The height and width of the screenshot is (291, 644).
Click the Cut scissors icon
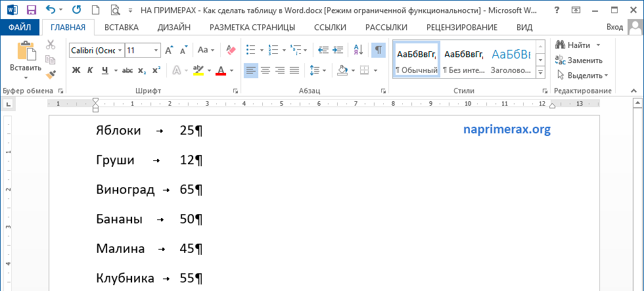[51, 45]
